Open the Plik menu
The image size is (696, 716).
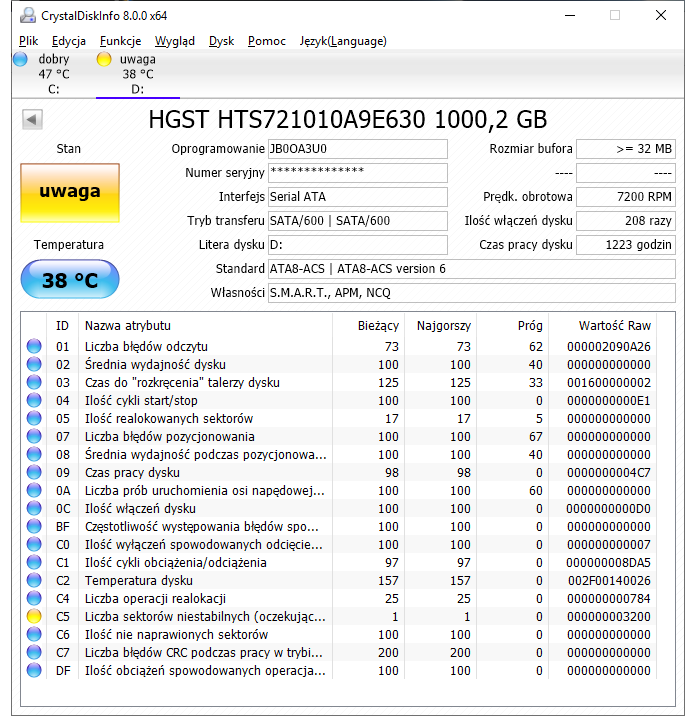pyautogui.click(x=28, y=41)
